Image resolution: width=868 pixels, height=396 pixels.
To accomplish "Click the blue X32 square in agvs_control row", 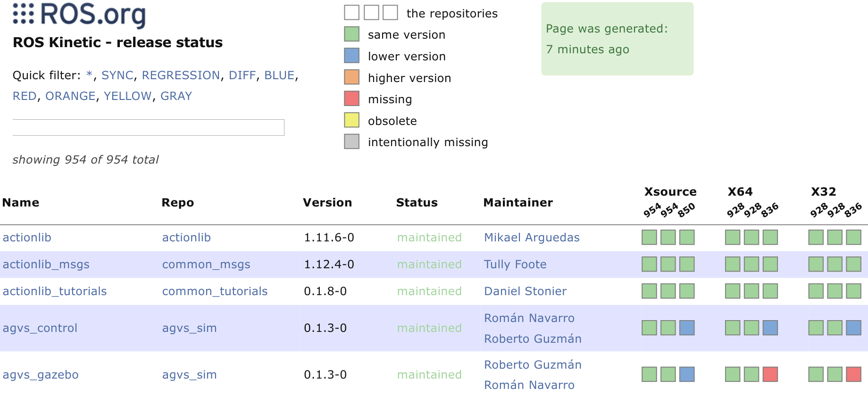I will 853,328.
